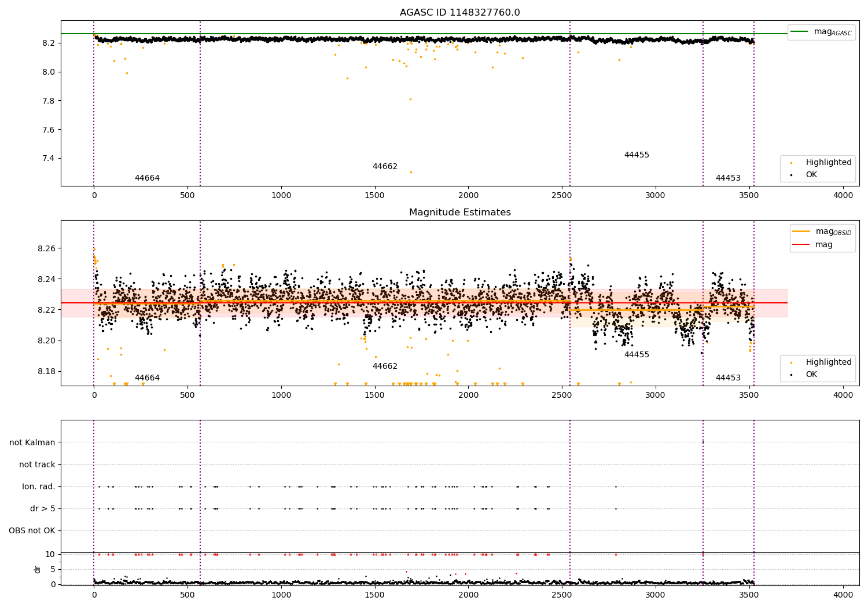
Task: Click the 'Magnitude Estimates' subplot title
Action: point(459,213)
